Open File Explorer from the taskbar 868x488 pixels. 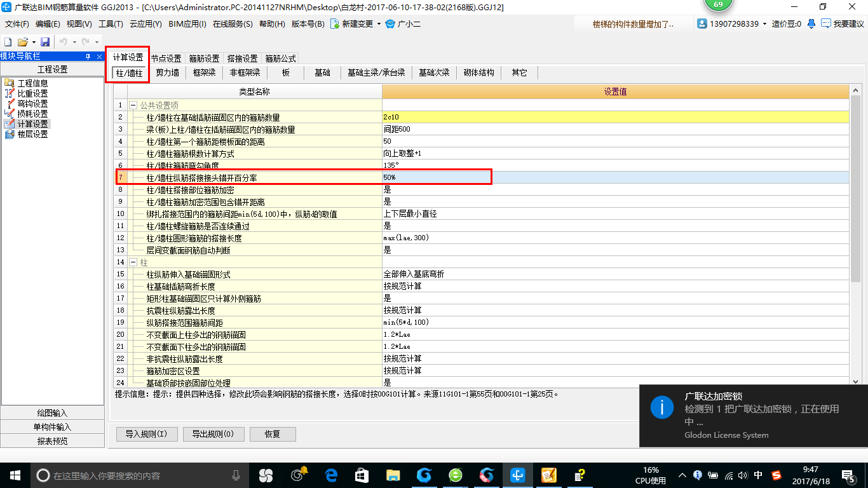point(393,475)
